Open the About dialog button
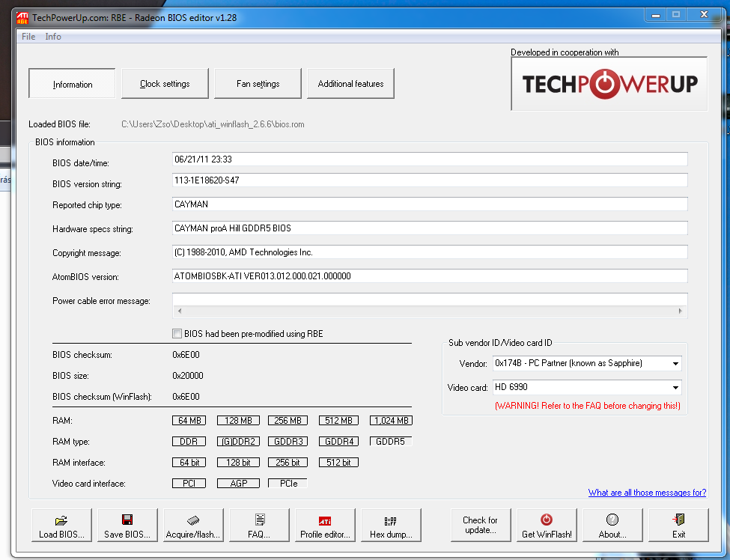 point(612,525)
